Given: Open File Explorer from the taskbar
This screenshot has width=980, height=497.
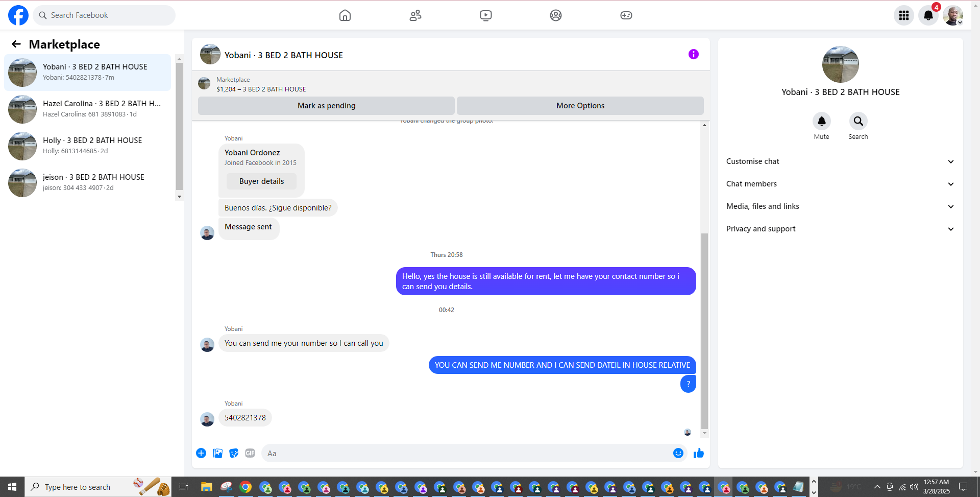Looking at the screenshot, I should 206,487.
